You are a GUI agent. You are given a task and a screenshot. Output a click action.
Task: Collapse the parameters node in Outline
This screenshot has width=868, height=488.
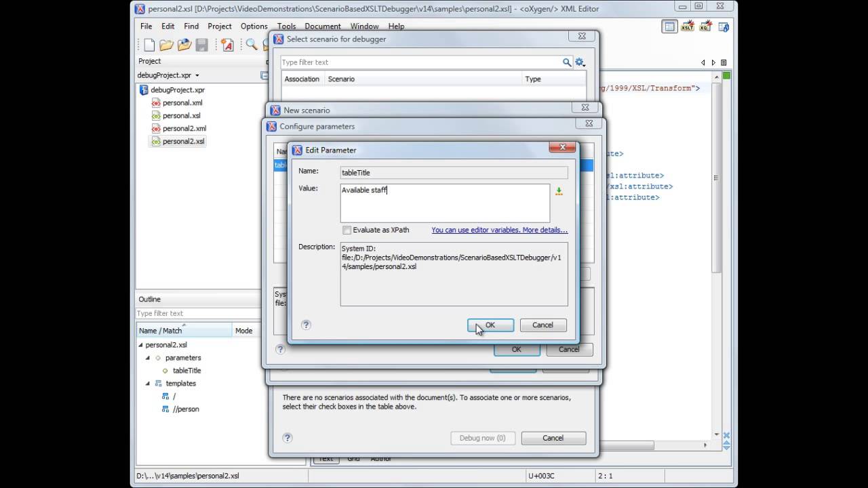pyautogui.click(x=148, y=358)
